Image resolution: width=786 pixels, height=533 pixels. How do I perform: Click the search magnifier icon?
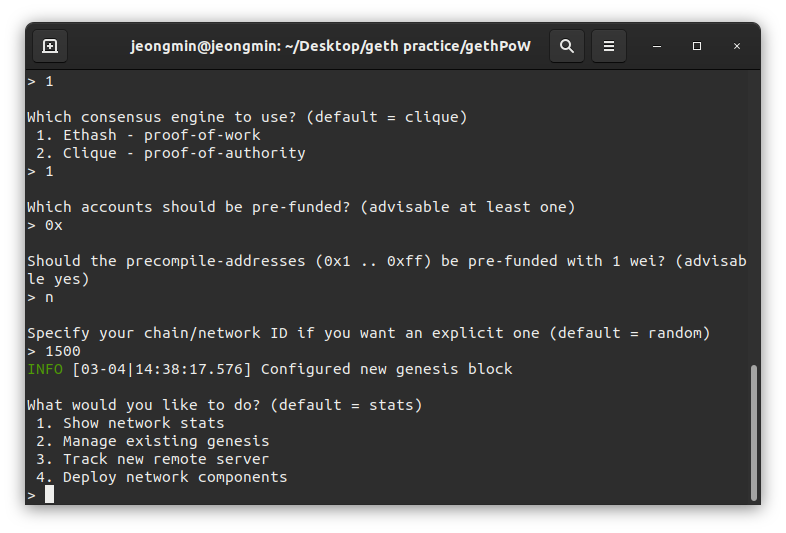pos(567,46)
